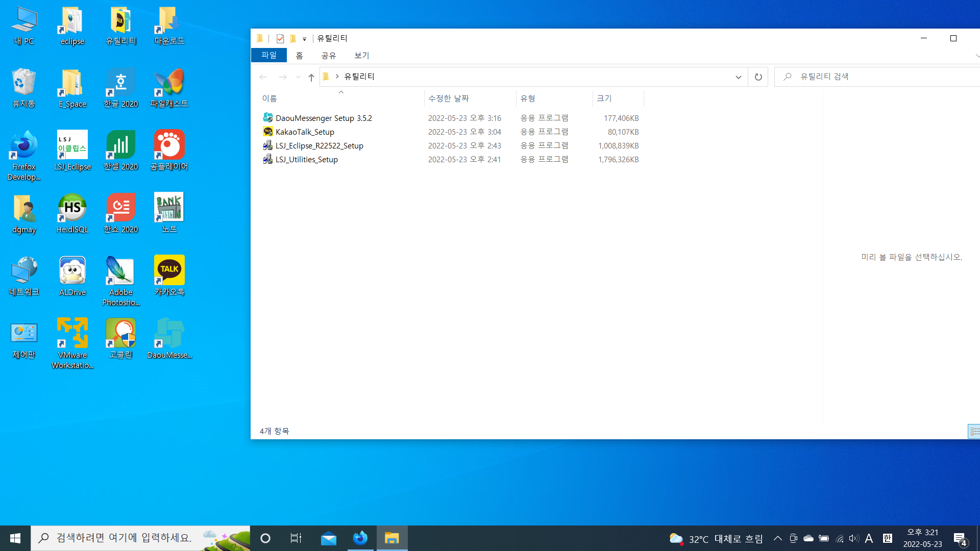Click the up-folder arrow in Explorer

pyautogui.click(x=311, y=77)
